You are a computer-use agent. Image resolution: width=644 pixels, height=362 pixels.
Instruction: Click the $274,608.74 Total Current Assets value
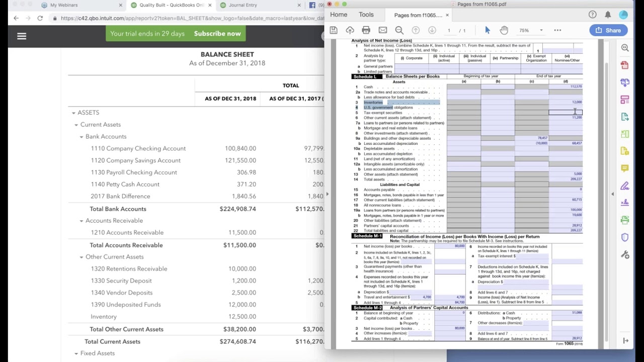click(x=237, y=341)
